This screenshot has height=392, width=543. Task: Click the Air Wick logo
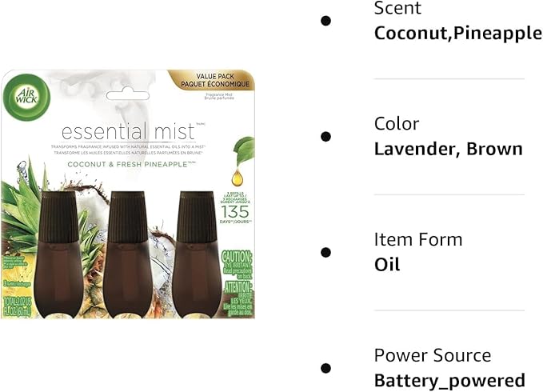click(29, 99)
